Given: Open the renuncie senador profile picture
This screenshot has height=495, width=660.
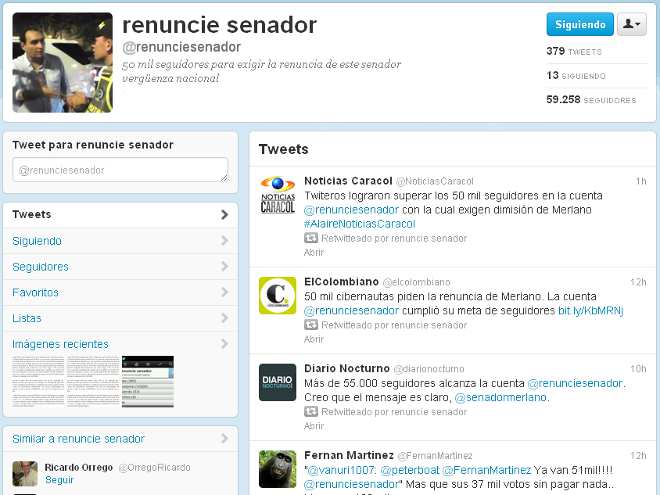Looking at the screenshot, I should (62, 62).
